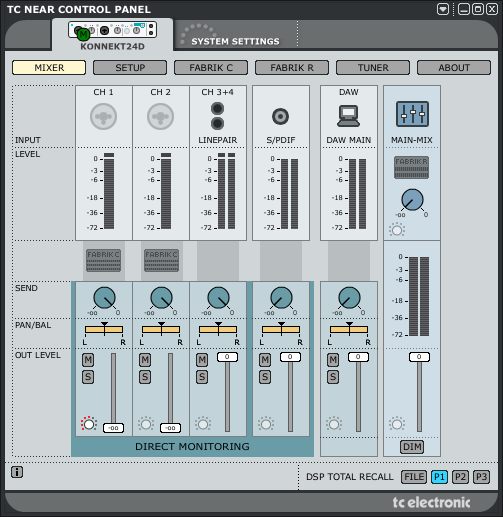Viewport: 503px width, 517px height.
Task: Click the indicator ring below MAIN-MIX reverb knob
Action: pos(397,230)
